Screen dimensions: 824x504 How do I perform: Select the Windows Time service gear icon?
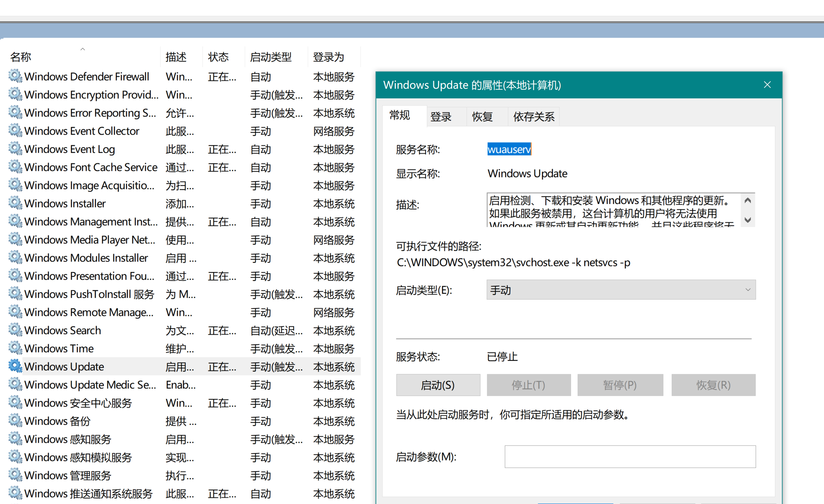click(x=15, y=348)
